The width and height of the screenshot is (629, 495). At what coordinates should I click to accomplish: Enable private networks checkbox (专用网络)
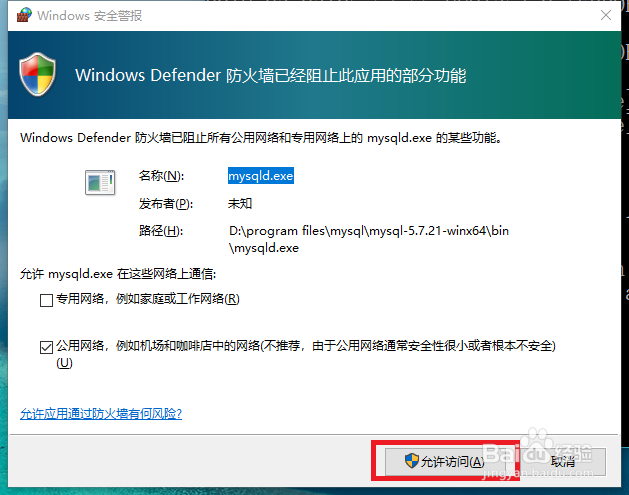47,300
